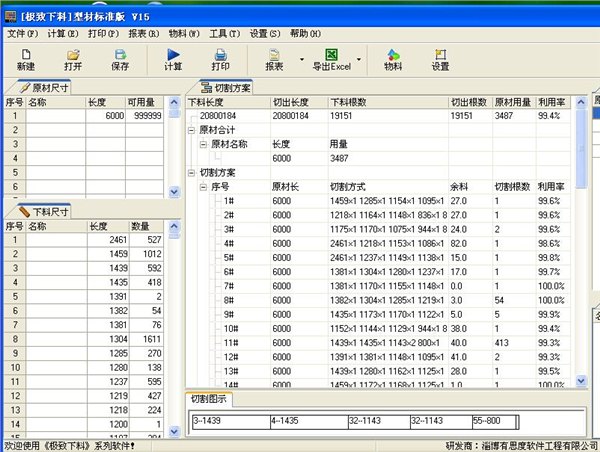This screenshot has height=452, width=600.
Task: Open the 物料(W) menu
Action: click(184, 34)
